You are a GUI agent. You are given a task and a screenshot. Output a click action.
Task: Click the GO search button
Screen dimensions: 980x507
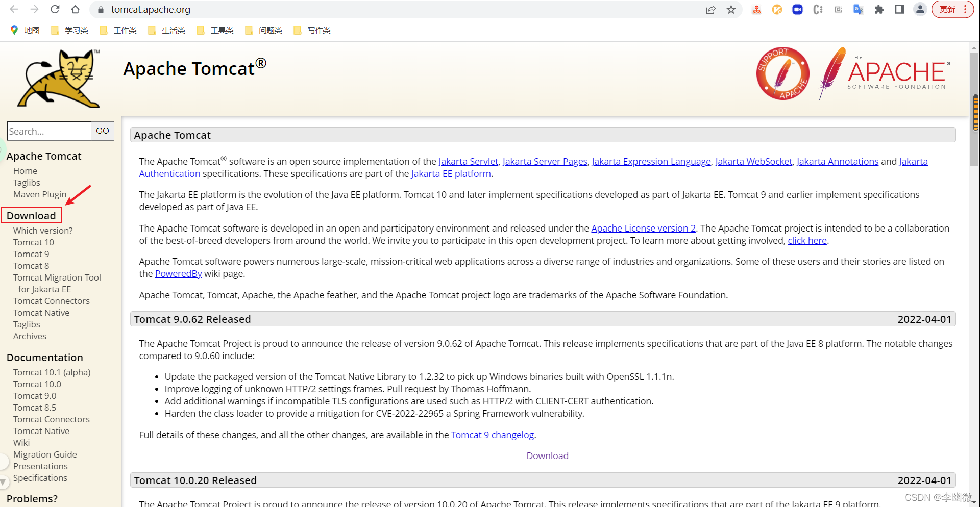(x=103, y=131)
